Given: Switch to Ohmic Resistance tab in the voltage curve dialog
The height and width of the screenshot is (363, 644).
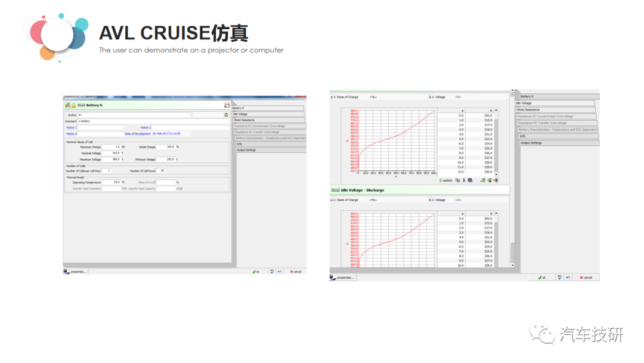Looking at the screenshot, I should tap(555, 110).
